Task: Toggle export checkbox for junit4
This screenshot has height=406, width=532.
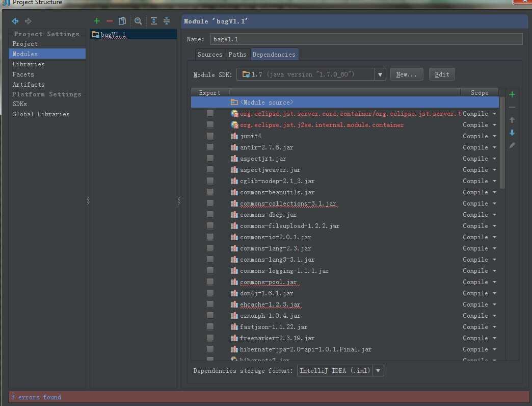Action: click(x=210, y=136)
